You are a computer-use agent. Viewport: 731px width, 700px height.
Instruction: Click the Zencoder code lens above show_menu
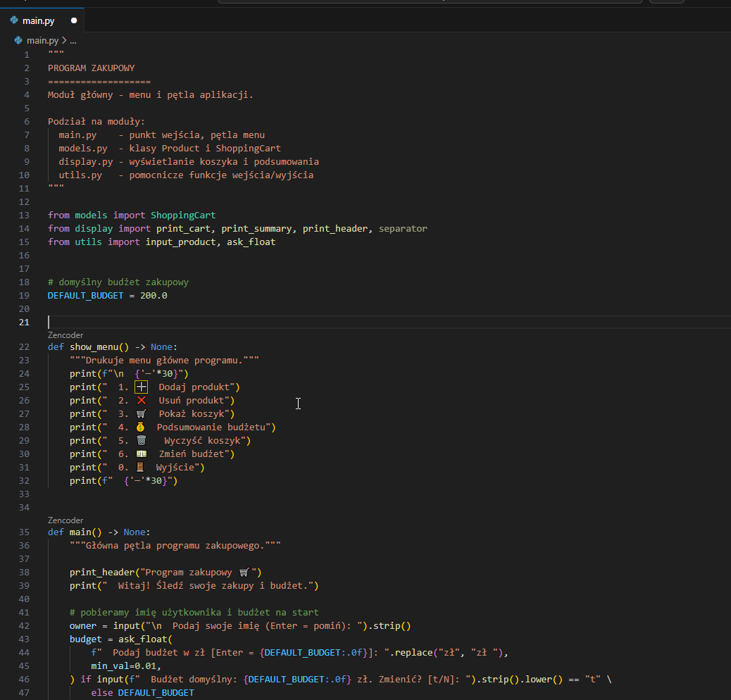coord(65,335)
